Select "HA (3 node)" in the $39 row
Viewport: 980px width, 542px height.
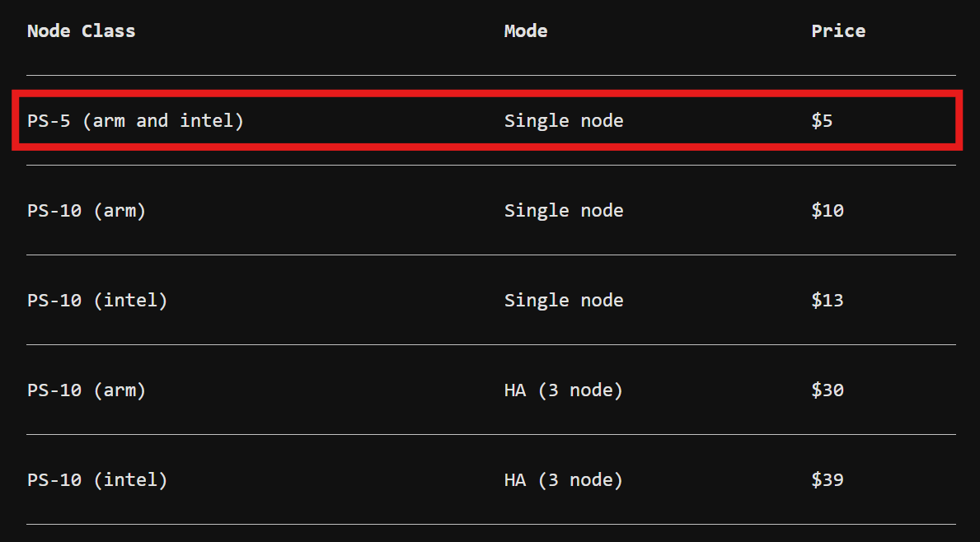(x=564, y=480)
